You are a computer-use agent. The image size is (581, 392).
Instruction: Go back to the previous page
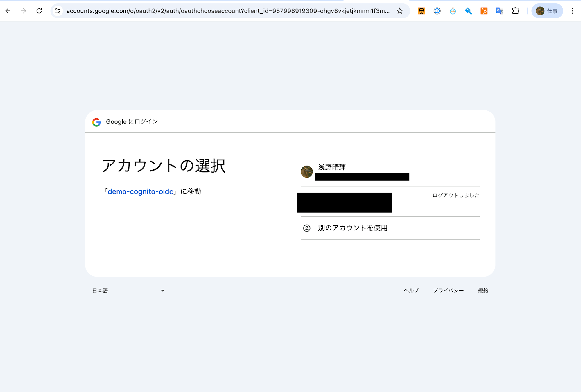pos(8,11)
